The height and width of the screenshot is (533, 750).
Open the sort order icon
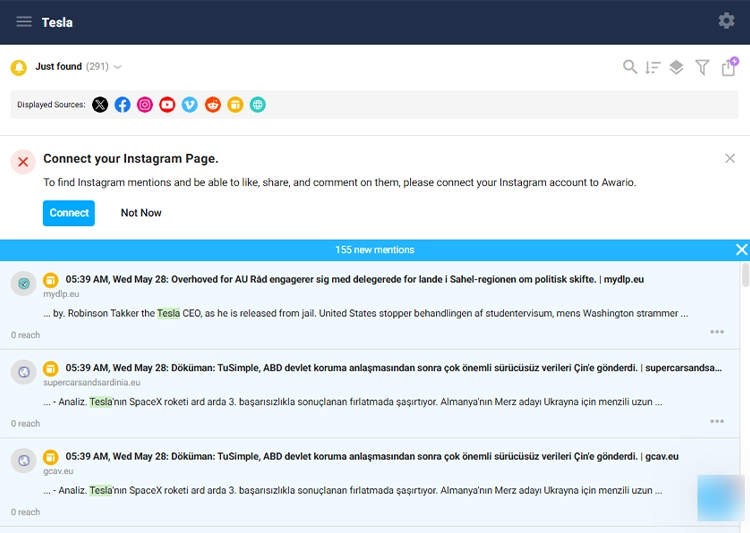point(652,67)
